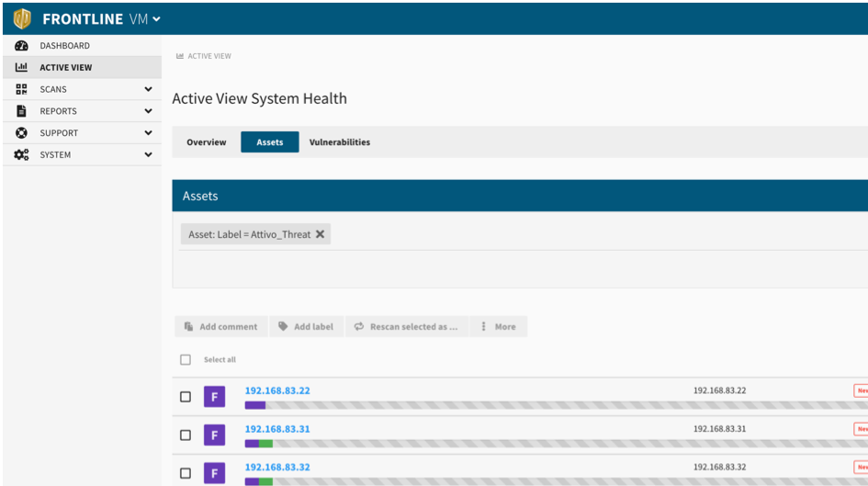Click the Frontline shield logo icon

[22, 18]
